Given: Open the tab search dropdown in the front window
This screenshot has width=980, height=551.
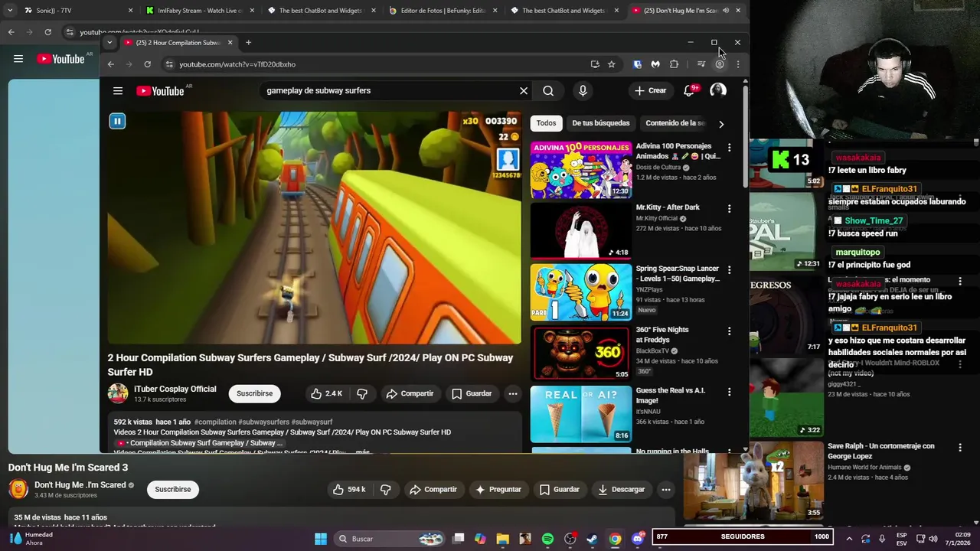Looking at the screenshot, I should click(109, 43).
